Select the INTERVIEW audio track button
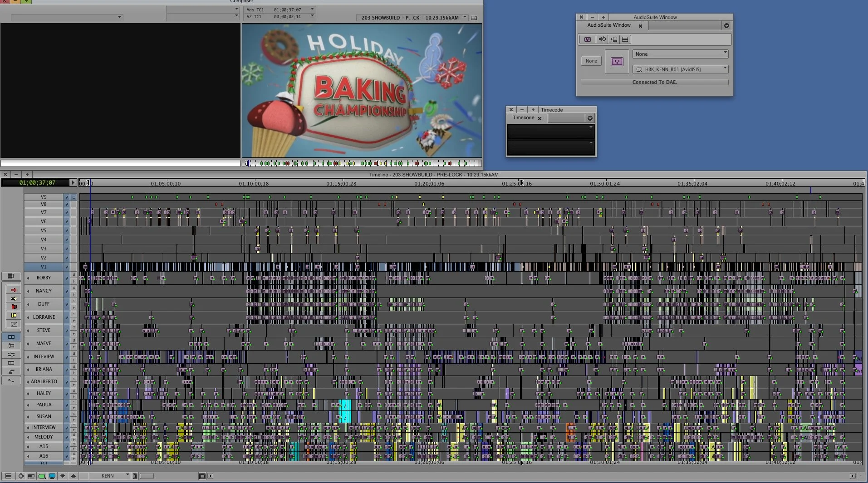Image resolution: width=868 pixels, height=483 pixels. point(44,428)
